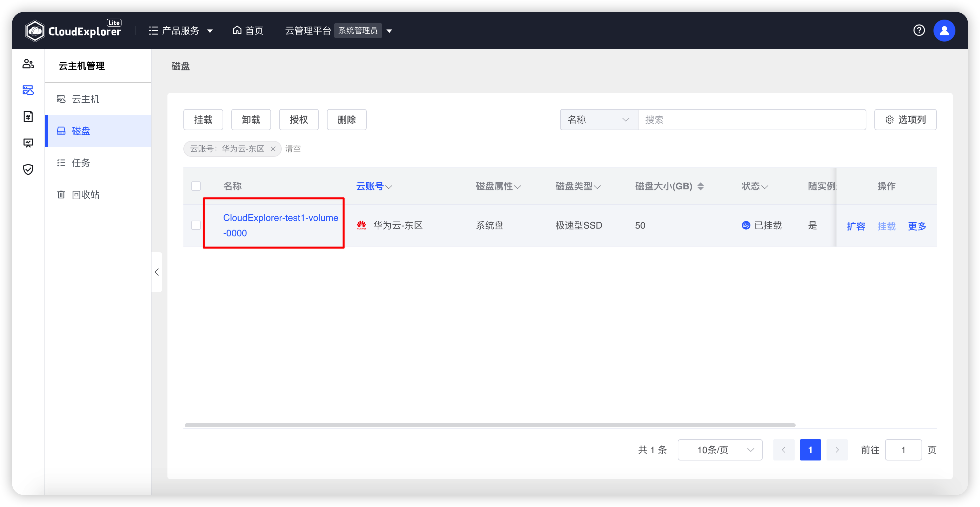This screenshot has width=980, height=507.
Task: Open the security shield icon in sidebar
Action: (28, 169)
